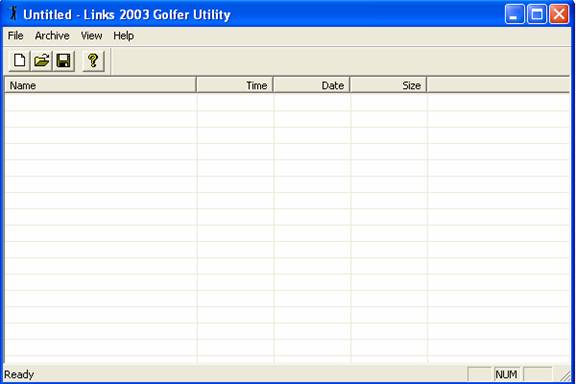Maximize the Golfer Utility window
This screenshot has height=384, width=576.
pos(537,14)
